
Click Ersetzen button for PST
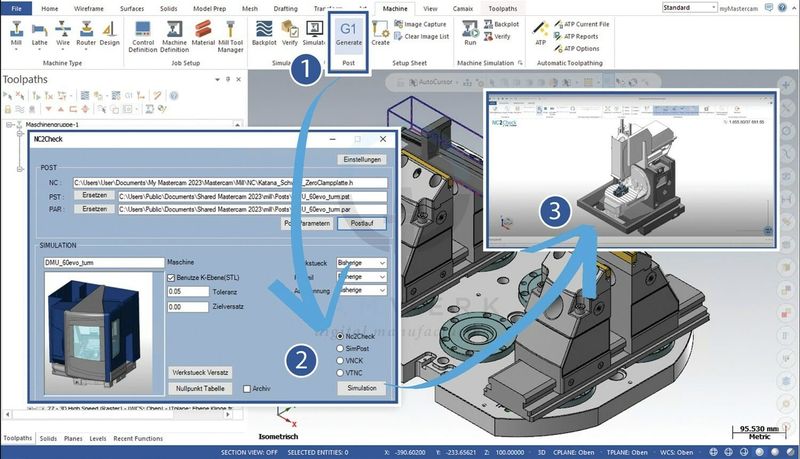(94, 196)
